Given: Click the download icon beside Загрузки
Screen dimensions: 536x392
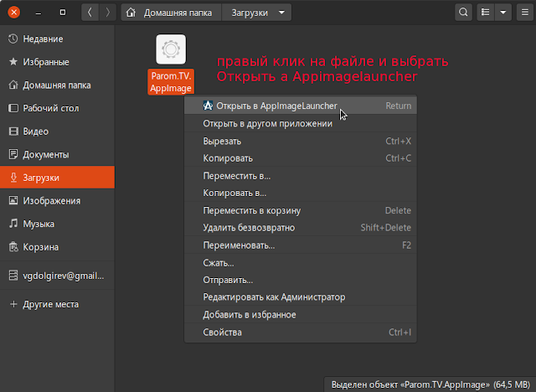Looking at the screenshot, I should pos(13,178).
